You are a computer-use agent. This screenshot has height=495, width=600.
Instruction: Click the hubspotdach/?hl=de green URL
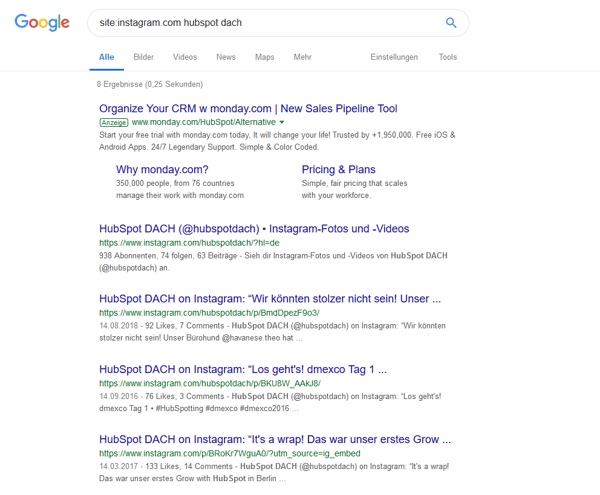[x=189, y=243]
